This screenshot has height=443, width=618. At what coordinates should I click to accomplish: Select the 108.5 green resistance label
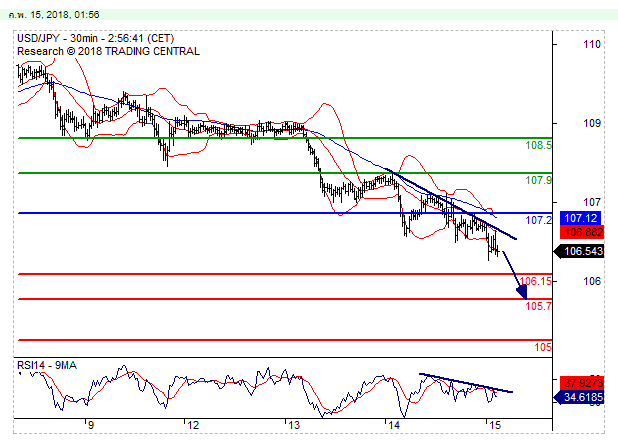tap(538, 145)
